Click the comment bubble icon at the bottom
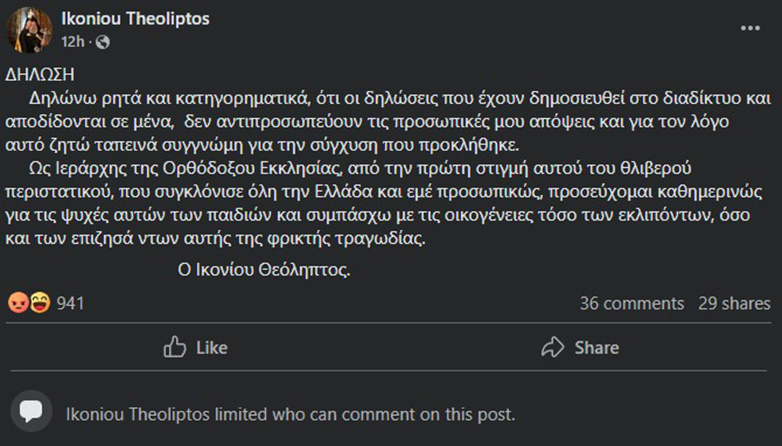Image resolution: width=782 pixels, height=446 pixels. coord(32,412)
